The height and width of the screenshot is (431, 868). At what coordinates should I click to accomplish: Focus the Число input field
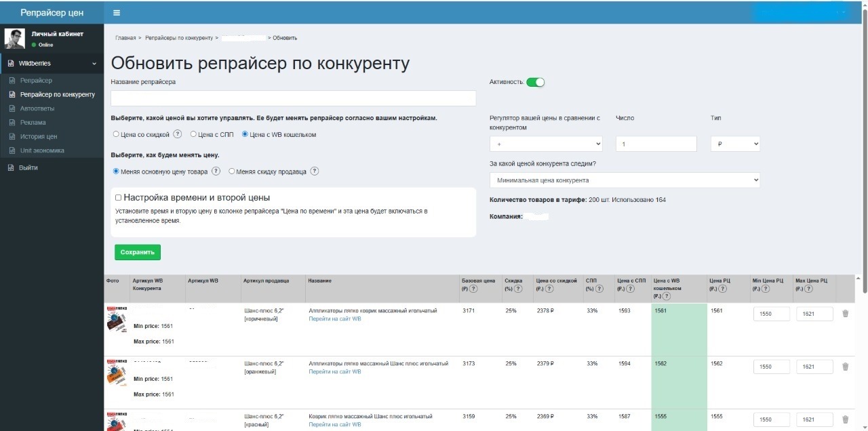click(656, 144)
